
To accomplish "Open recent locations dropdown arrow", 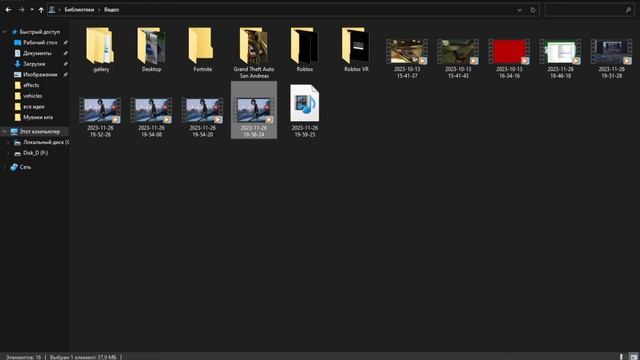I will 32,10.
